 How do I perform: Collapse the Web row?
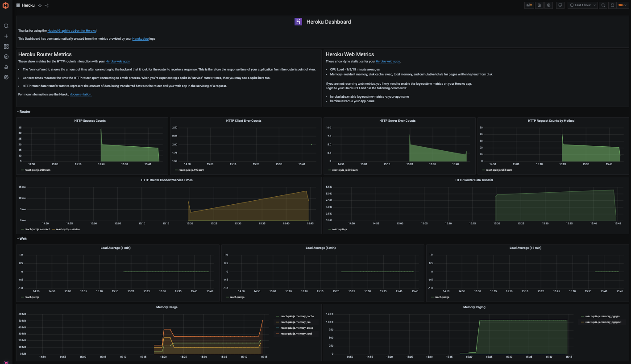tap(22, 239)
